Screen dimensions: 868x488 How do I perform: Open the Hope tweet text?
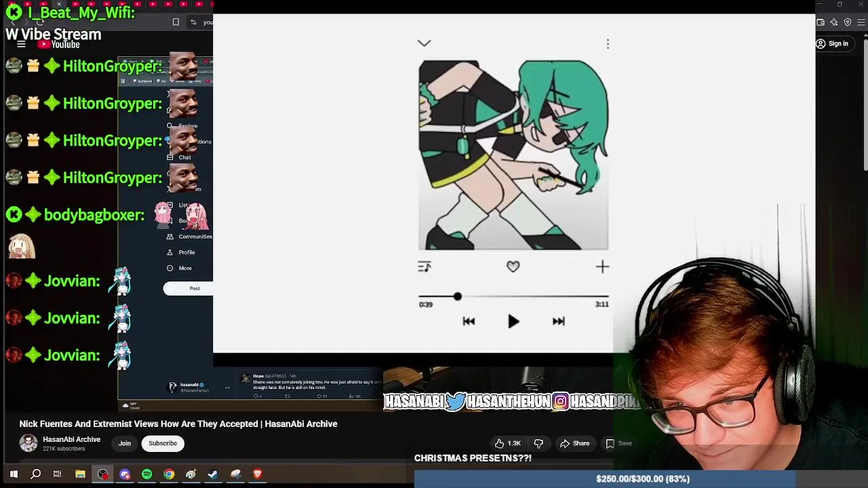click(x=317, y=386)
